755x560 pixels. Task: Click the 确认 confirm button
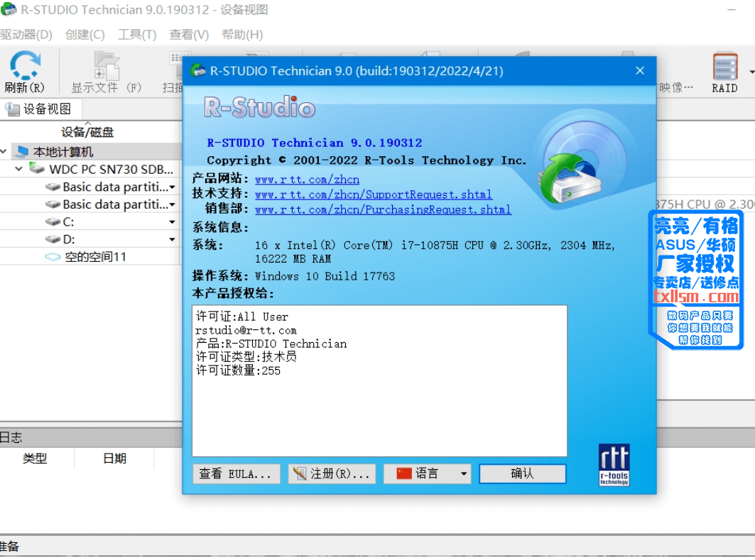click(x=523, y=473)
